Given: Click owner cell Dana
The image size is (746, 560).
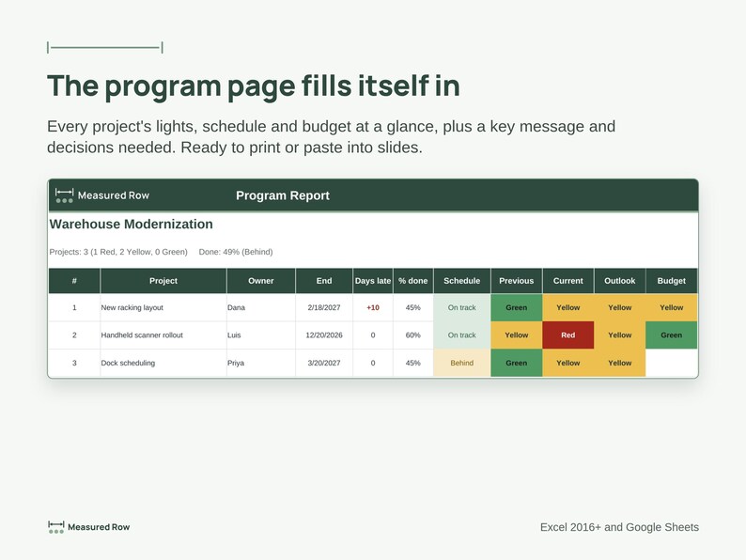Looking at the screenshot, I should pos(260,307).
